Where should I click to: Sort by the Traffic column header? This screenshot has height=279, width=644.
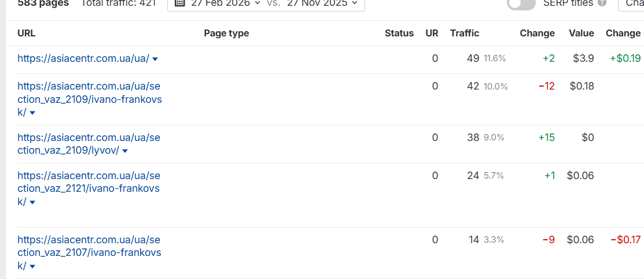pyautogui.click(x=465, y=33)
